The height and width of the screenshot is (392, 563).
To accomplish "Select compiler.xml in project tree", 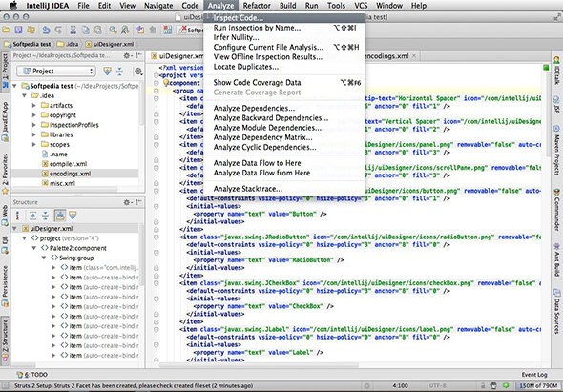I will coord(68,164).
